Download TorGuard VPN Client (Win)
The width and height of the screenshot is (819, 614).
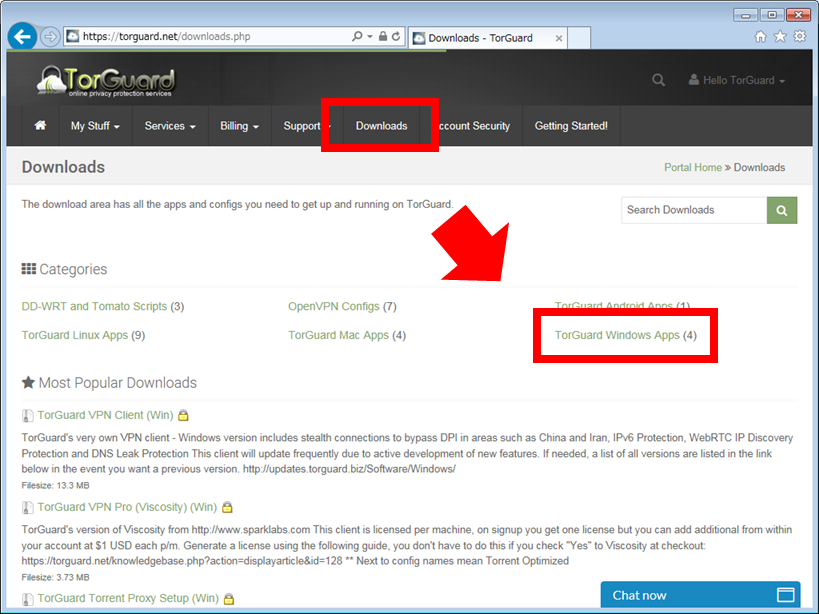[105, 415]
